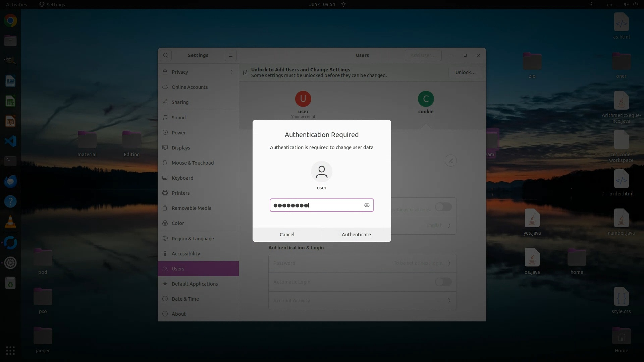Image resolution: width=644 pixels, height=362 pixels.
Task: Open Visual Studio Code from the dock
Action: 10,141
